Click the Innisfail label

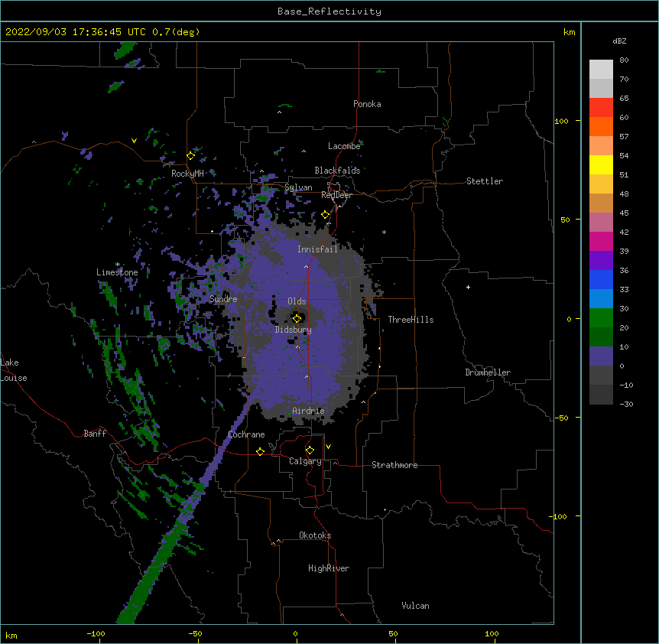pyautogui.click(x=317, y=249)
